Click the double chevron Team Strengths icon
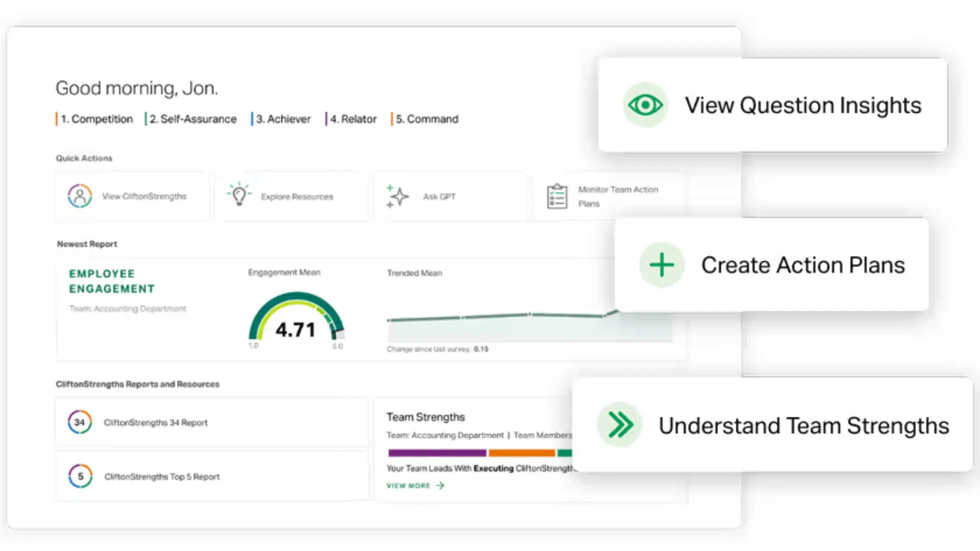 tap(619, 424)
